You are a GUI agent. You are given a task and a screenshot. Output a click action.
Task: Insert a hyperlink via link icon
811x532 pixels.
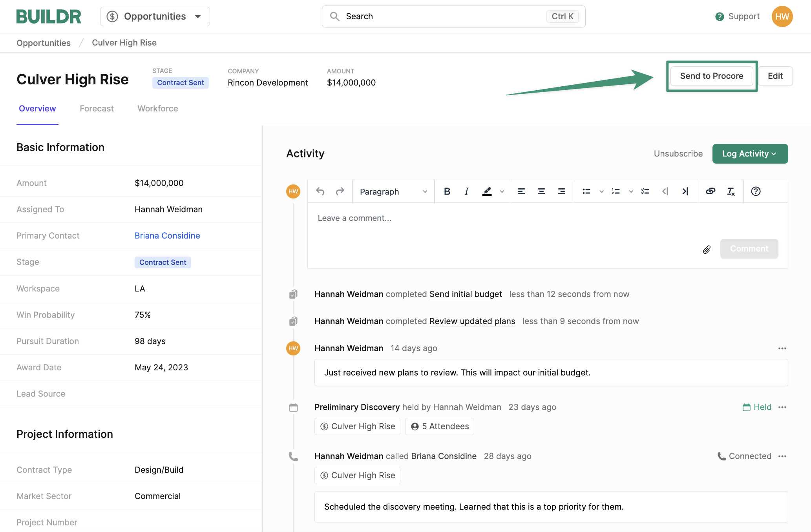pos(711,191)
